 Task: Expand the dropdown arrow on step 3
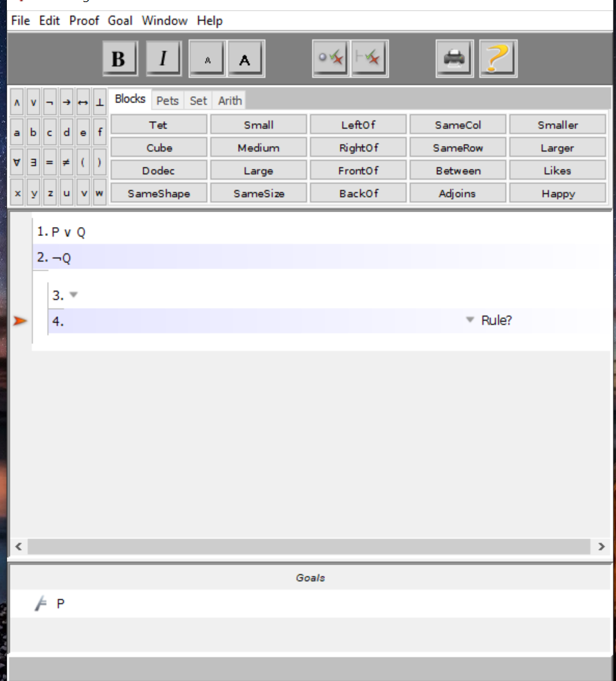pos(74,295)
